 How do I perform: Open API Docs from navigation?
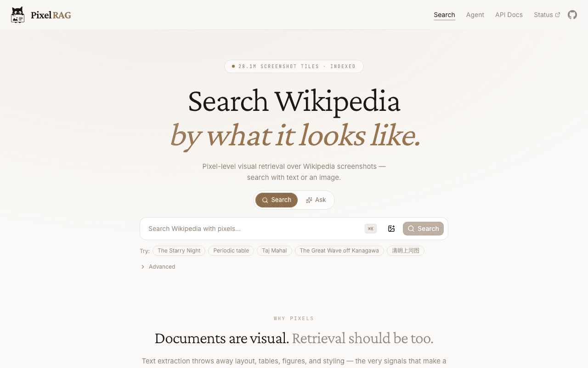point(509,15)
